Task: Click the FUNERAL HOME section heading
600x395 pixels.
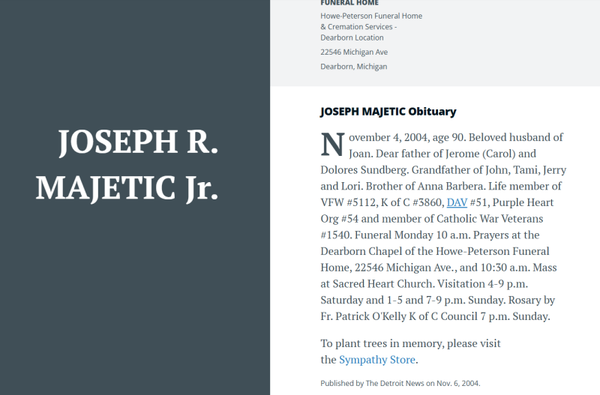Action: [349, 3]
